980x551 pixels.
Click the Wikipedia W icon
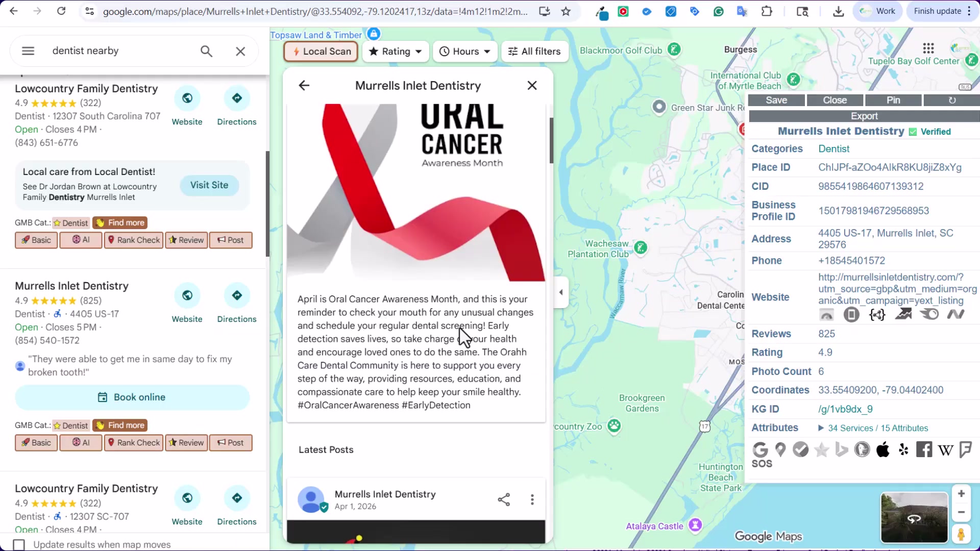click(945, 450)
